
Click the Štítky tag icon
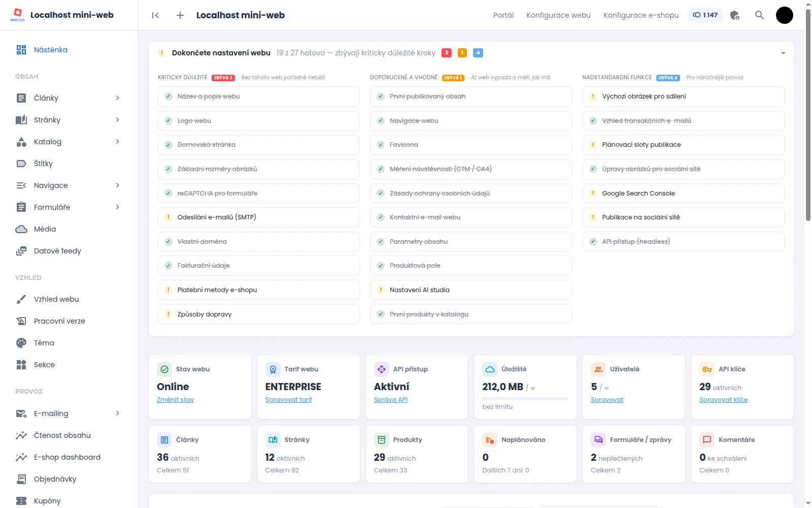click(x=21, y=164)
